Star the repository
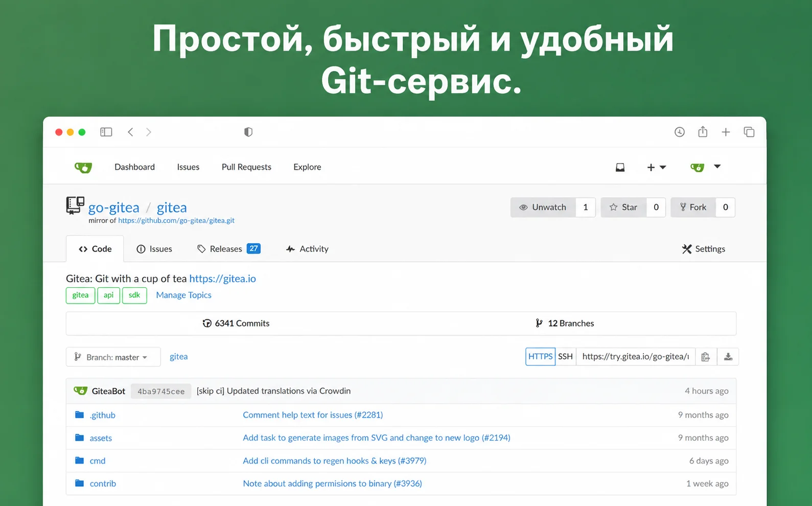Screen dimensions: 812x506 623,208
